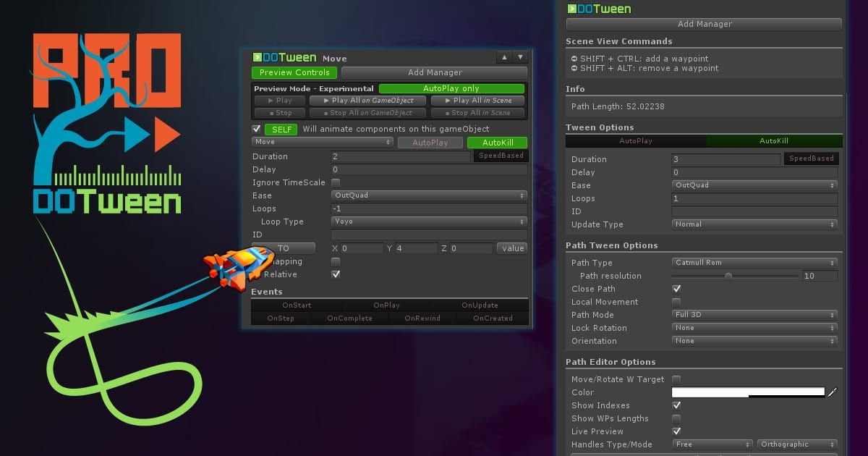Viewport: 868px width, 456px height.
Task: Click Add Manager in the Move panel
Action: tap(435, 72)
